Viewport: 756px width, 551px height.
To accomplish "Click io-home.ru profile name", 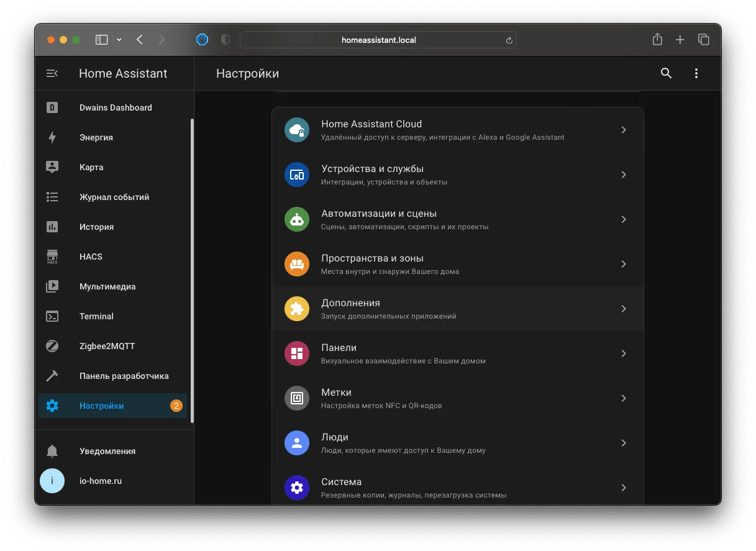I will click(101, 481).
